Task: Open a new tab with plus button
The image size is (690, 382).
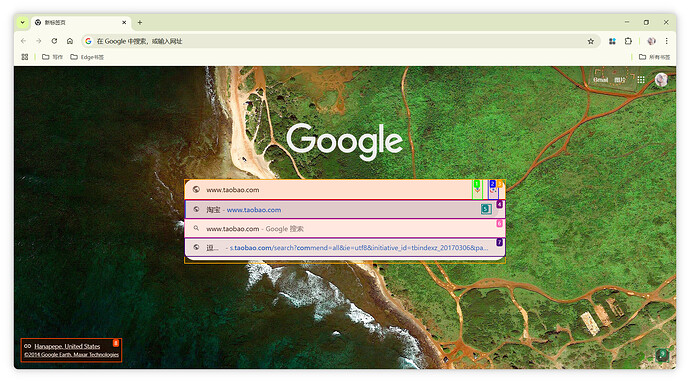Action: [139, 22]
